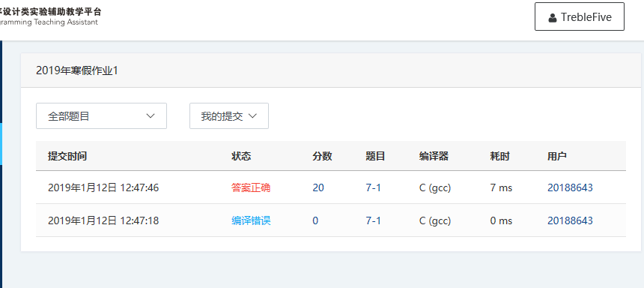This screenshot has width=644, height=288.
Task: Click the 状态 column header
Action: pyautogui.click(x=241, y=156)
